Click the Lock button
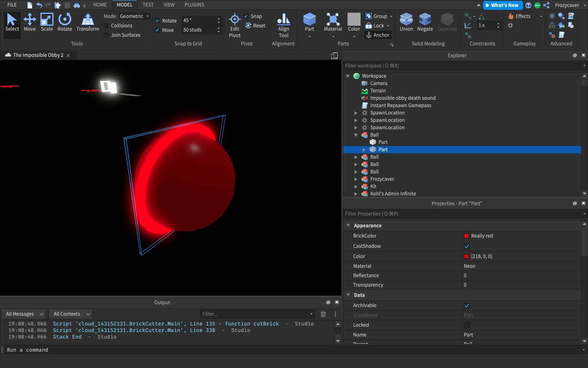 coord(377,26)
